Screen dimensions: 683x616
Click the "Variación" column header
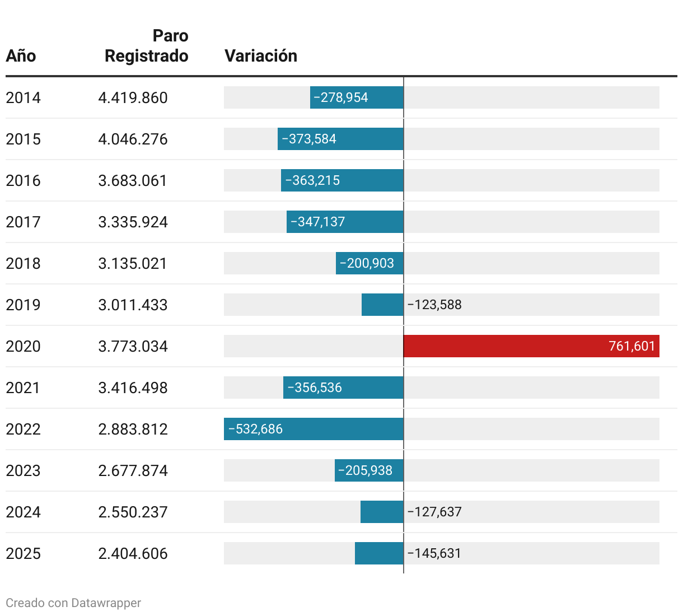261,56
